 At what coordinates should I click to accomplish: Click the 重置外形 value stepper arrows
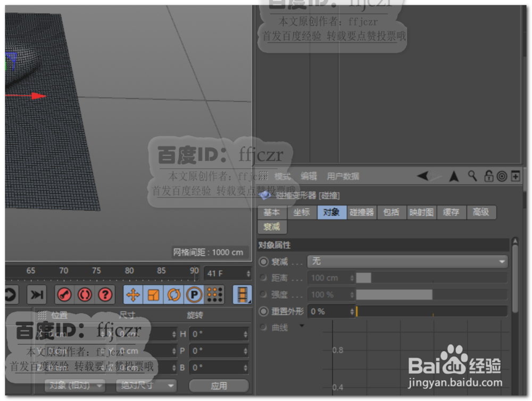coord(352,312)
